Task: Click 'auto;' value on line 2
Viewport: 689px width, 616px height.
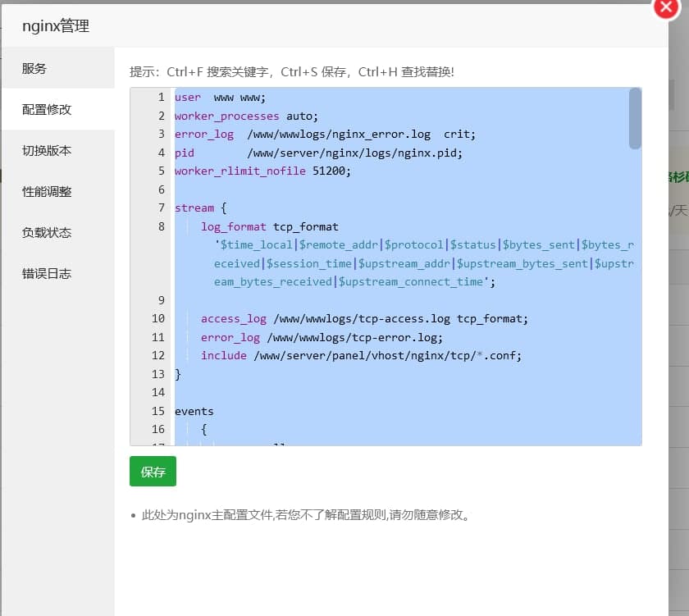Action: click(x=303, y=116)
